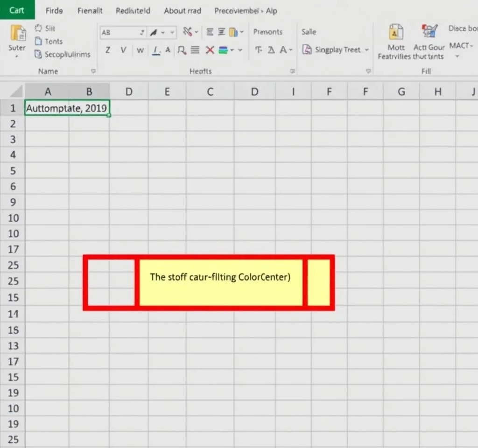Toggle the V formatting button
The image size is (478, 448).
pyautogui.click(x=123, y=50)
